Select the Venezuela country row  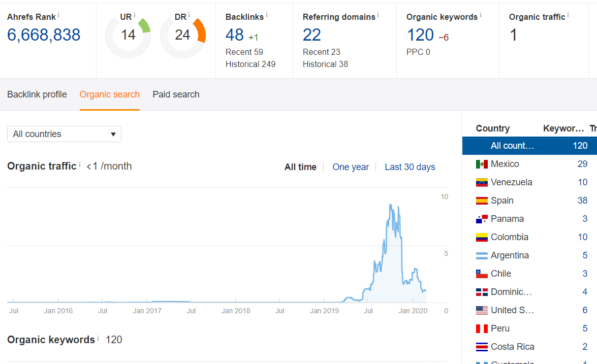click(x=529, y=182)
